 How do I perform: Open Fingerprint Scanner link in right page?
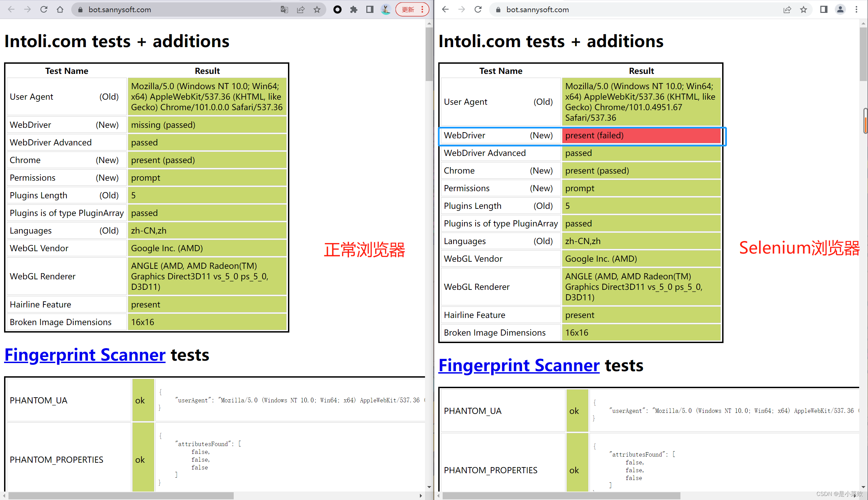coord(519,365)
